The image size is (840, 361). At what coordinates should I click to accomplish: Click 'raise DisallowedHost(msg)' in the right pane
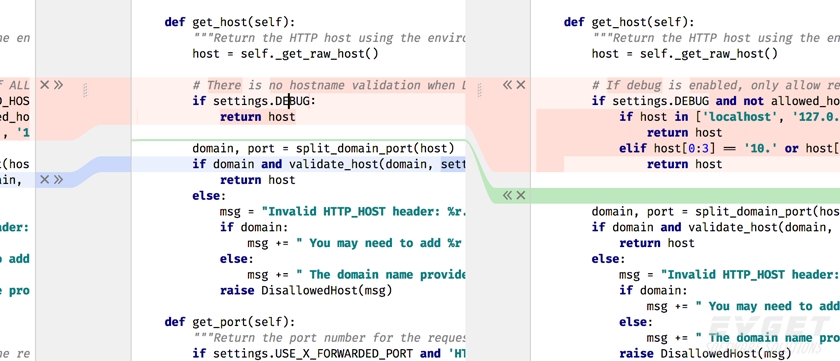coord(706,354)
